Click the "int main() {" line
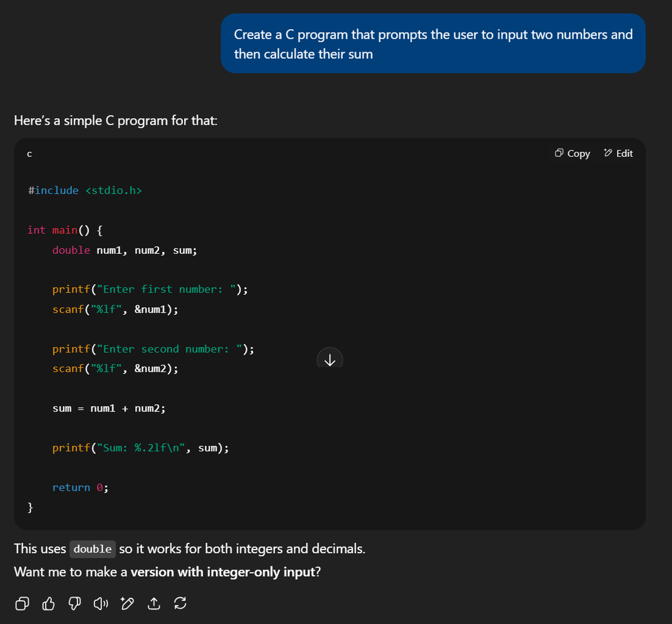 tap(66, 230)
